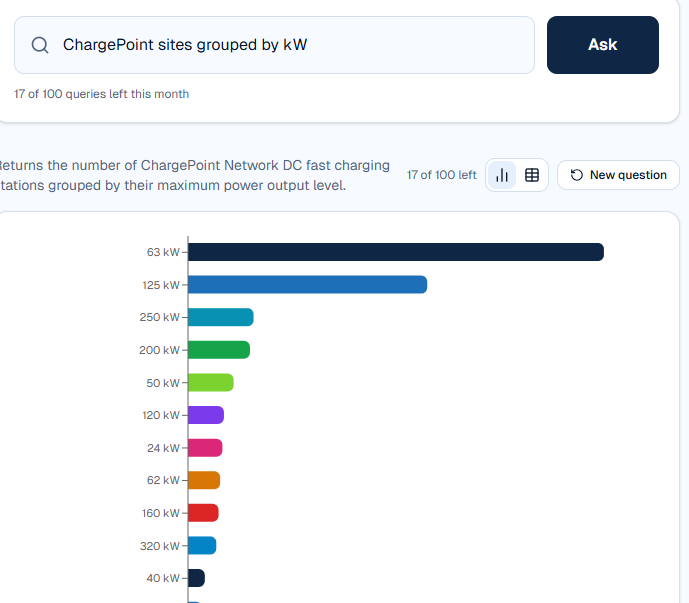
Task: Select the 320 kW blue bar
Action: click(x=202, y=545)
